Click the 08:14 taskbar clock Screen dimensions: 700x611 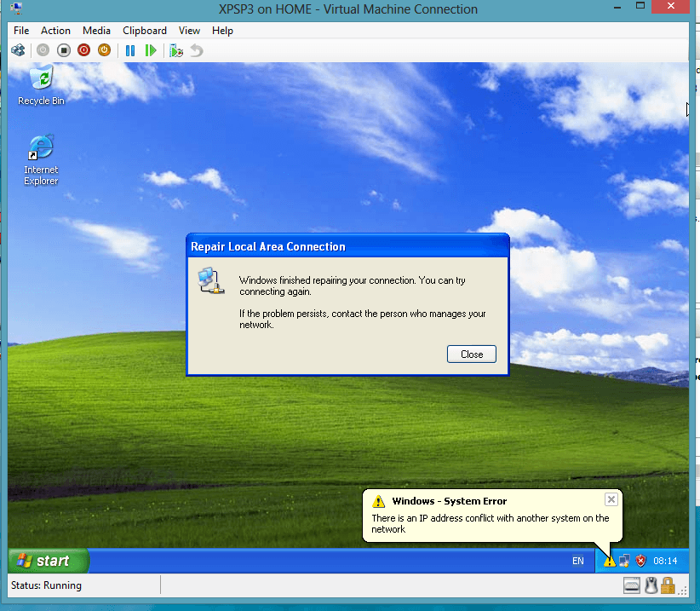[x=665, y=561]
